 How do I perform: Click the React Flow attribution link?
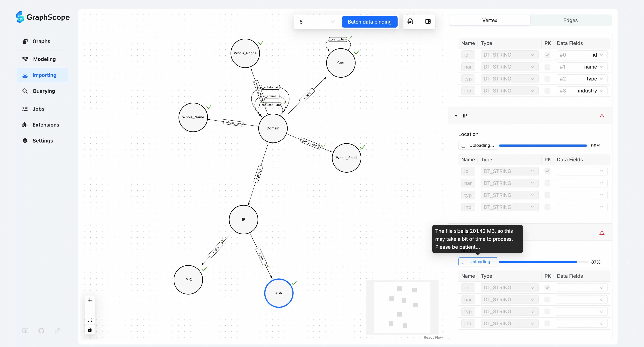[433, 337]
